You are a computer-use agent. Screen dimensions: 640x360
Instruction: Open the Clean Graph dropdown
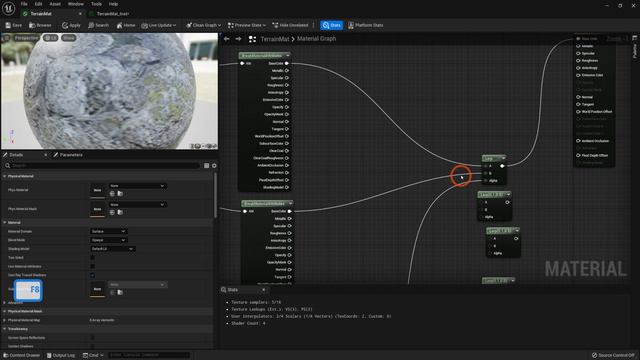tap(203, 25)
